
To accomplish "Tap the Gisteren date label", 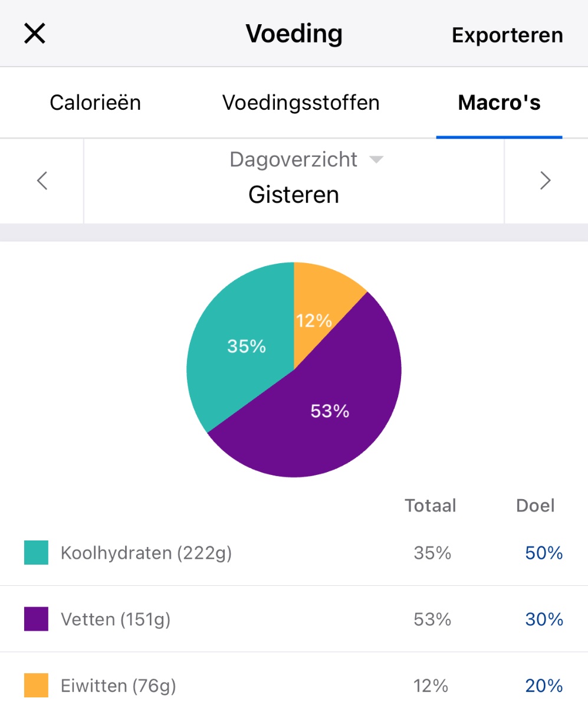I will [x=294, y=194].
